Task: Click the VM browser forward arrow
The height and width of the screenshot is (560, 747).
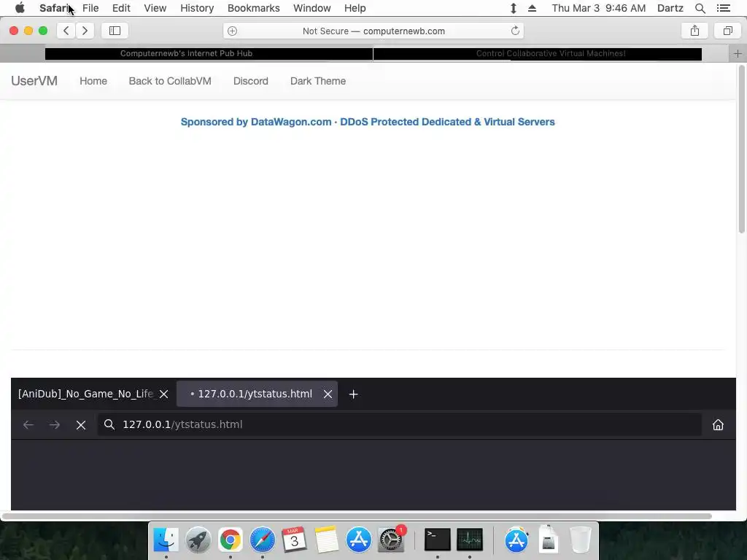Action: 54,424
